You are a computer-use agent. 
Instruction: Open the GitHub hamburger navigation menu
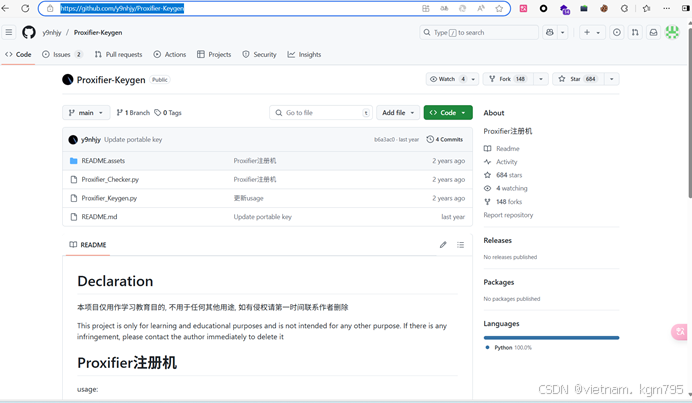pos(9,32)
